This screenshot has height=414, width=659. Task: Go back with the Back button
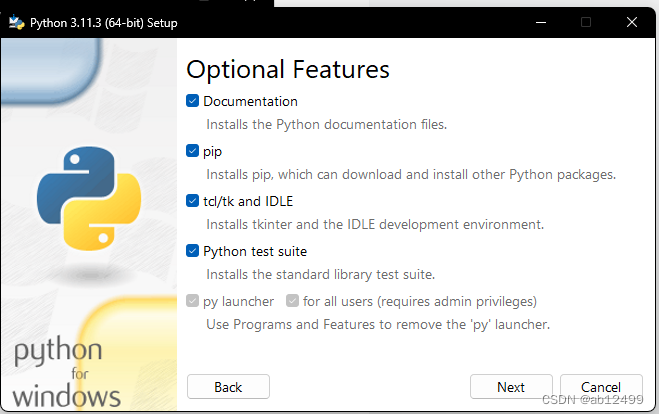[228, 387]
